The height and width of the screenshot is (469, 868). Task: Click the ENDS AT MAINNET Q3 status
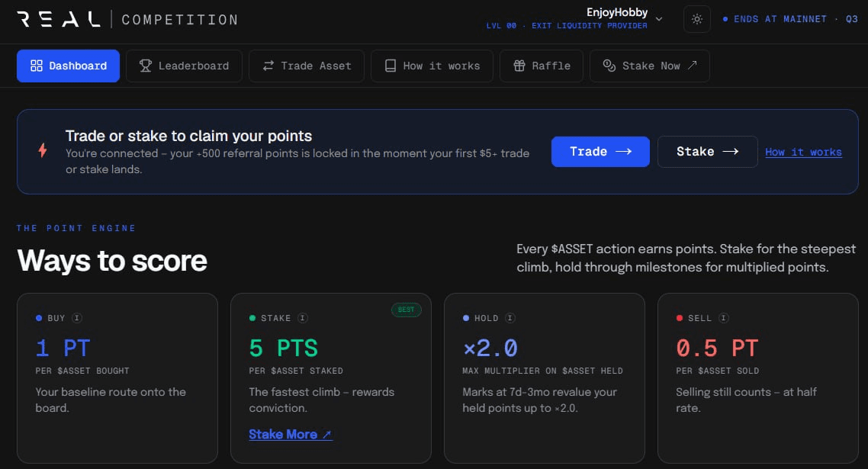coord(790,19)
